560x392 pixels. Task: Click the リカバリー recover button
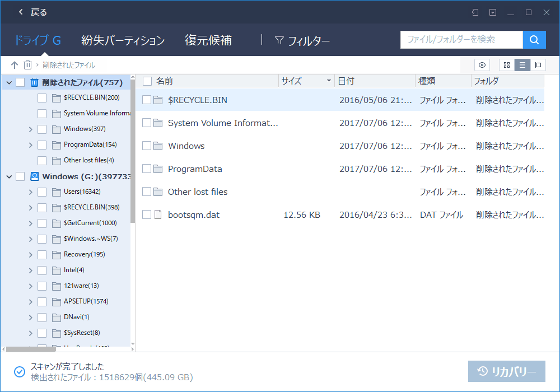point(506,371)
